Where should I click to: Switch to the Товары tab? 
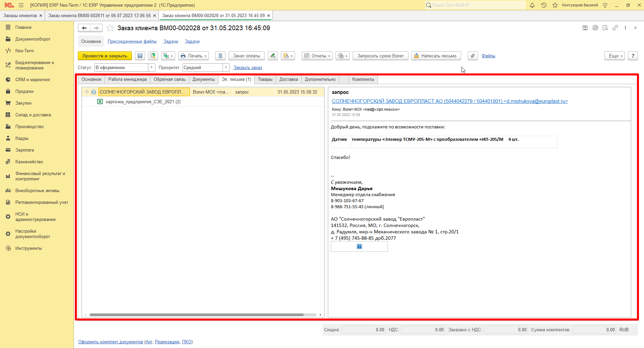coord(265,79)
